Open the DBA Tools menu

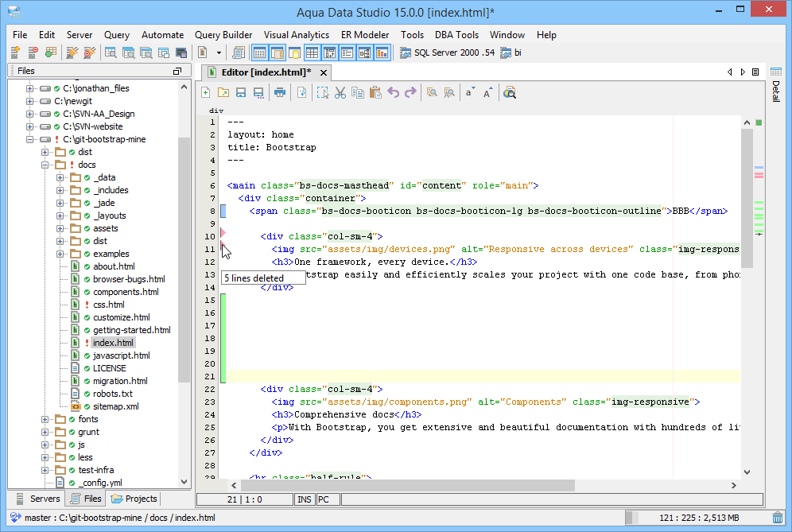pyautogui.click(x=456, y=35)
